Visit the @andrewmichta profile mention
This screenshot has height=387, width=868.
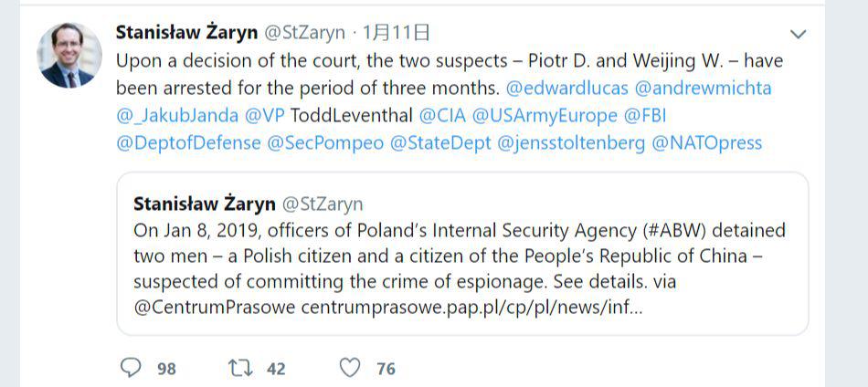click(703, 89)
